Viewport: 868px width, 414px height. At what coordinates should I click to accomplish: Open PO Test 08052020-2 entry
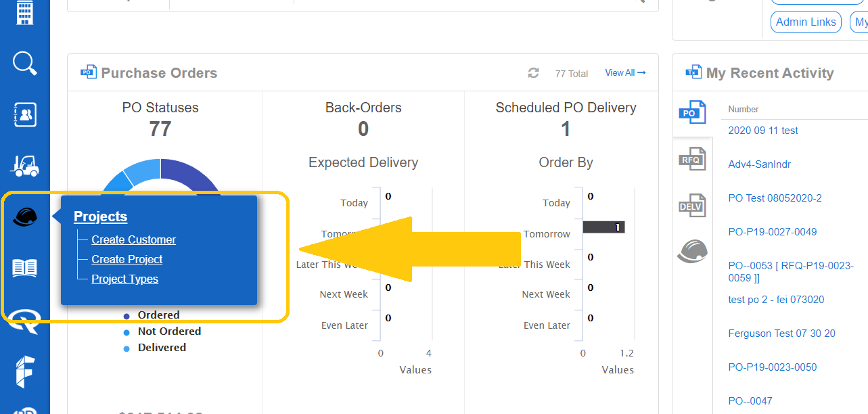[x=775, y=198]
